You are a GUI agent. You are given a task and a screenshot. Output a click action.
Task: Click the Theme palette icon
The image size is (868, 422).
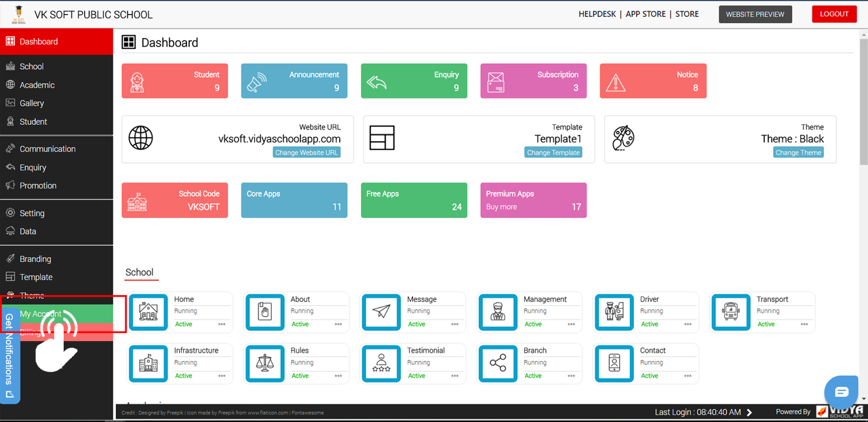(x=623, y=138)
